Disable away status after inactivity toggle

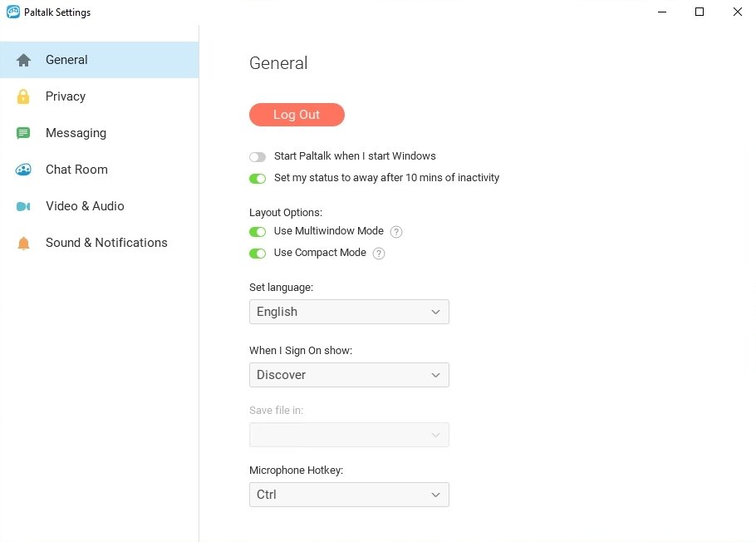pyautogui.click(x=258, y=179)
